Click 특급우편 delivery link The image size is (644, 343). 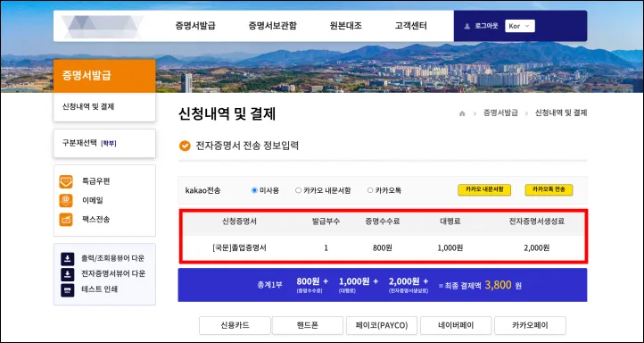point(96,181)
